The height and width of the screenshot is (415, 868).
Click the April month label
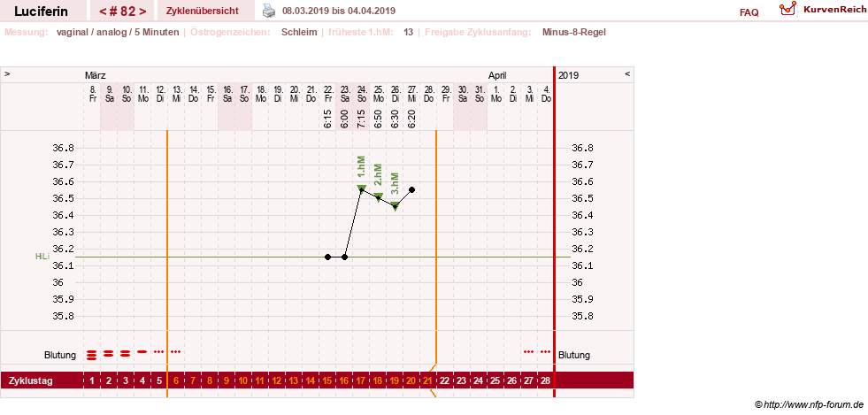[496, 74]
